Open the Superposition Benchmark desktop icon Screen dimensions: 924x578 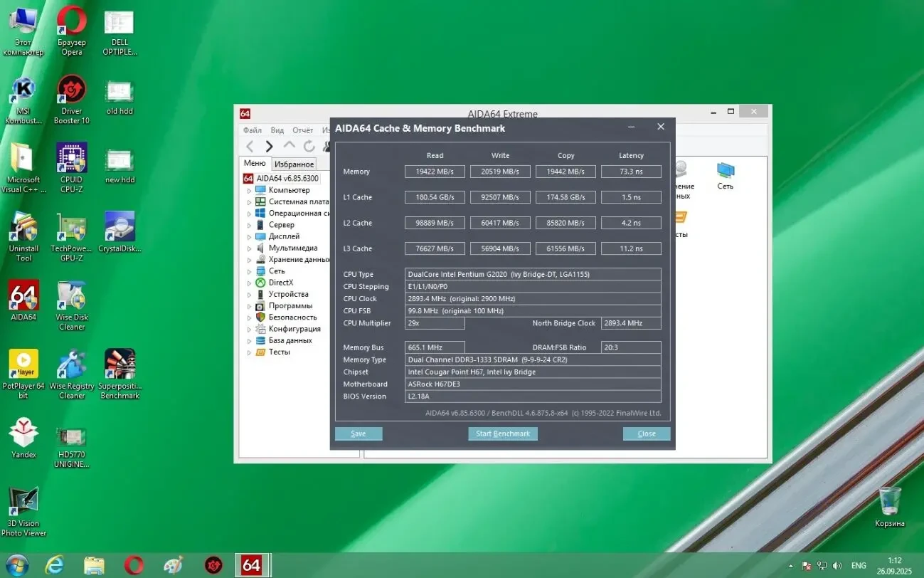[120, 364]
